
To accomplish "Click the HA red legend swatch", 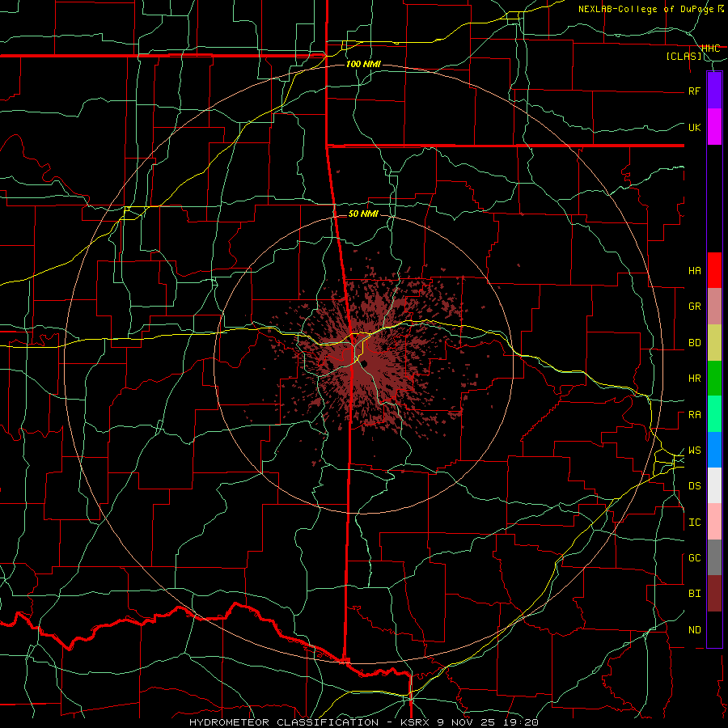I will tap(714, 270).
